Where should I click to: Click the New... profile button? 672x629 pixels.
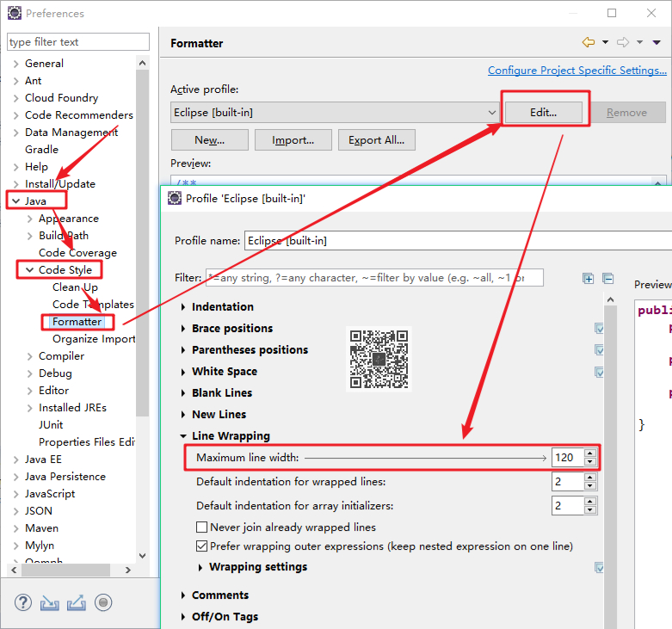[x=210, y=140]
